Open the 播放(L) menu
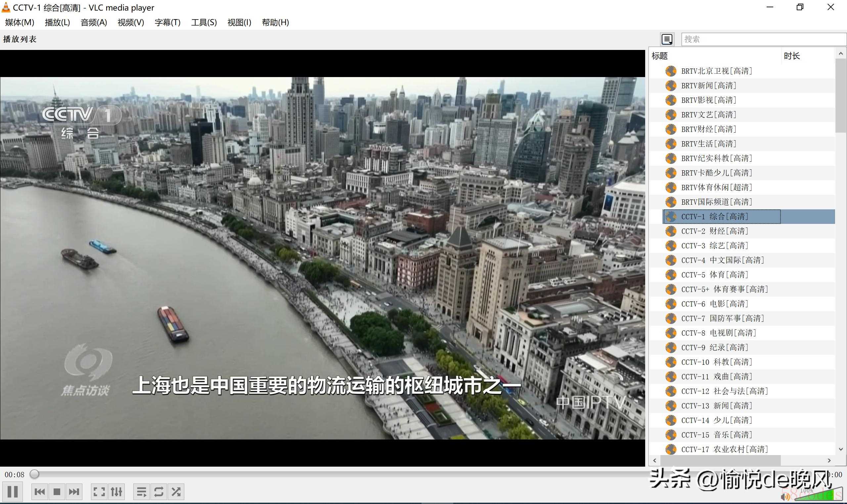 point(58,22)
